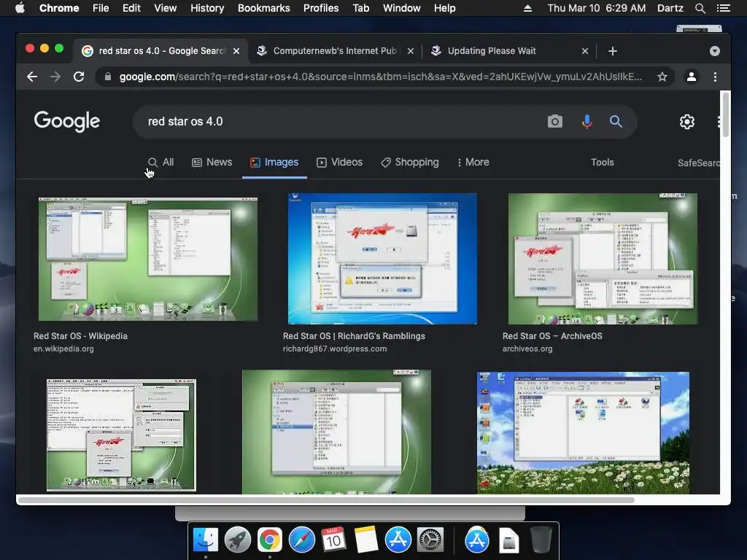747x560 pixels.
Task: Open the ArchiveOS Red Star OS thumbnail
Action: click(x=603, y=259)
